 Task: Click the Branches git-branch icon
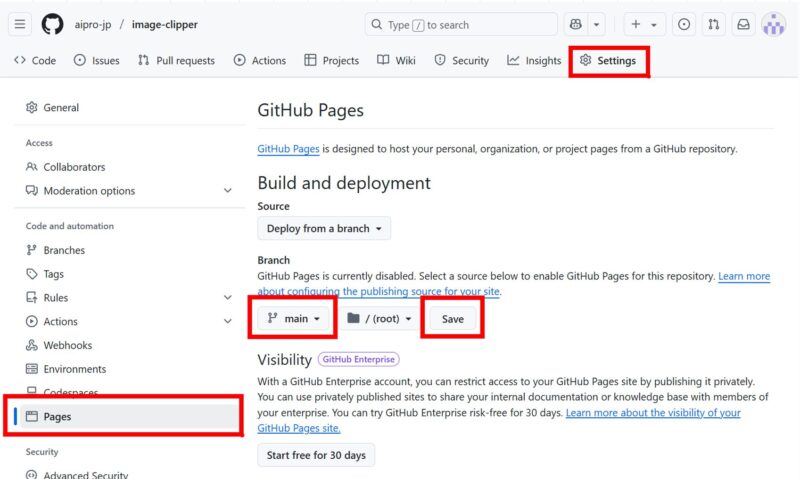(32, 249)
